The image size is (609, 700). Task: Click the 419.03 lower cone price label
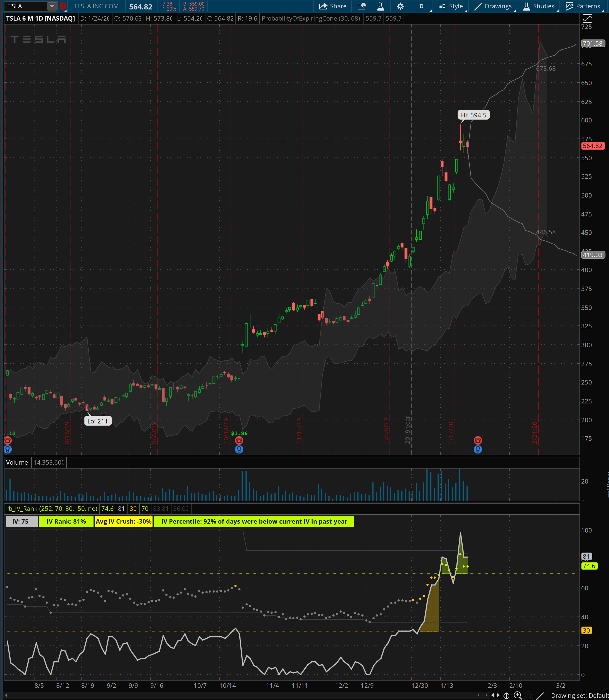pyautogui.click(x=593, y=255)
